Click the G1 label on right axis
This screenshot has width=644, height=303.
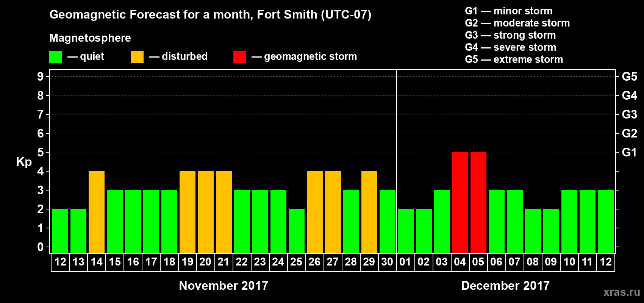coord(629,152)
